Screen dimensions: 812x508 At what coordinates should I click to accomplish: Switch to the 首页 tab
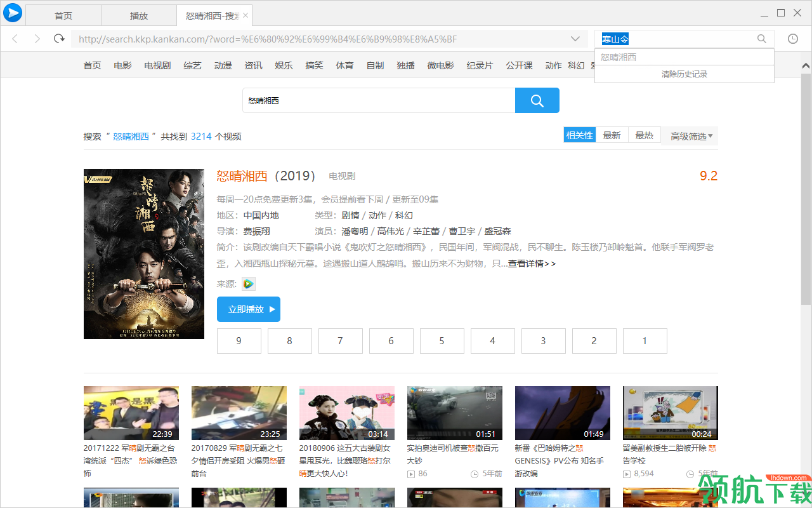click(x=63, y=16)
